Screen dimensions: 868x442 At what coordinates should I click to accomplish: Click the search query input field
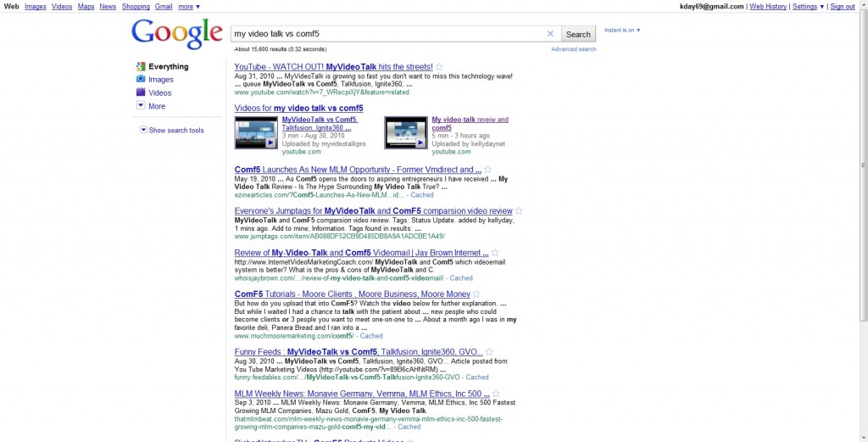(x=387, y=34)
